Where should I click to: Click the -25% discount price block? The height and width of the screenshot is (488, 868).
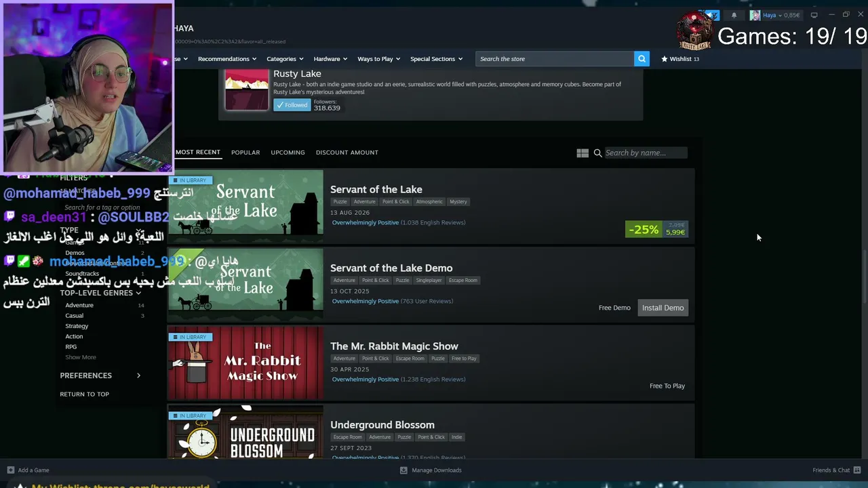click(x=656, y=230)
